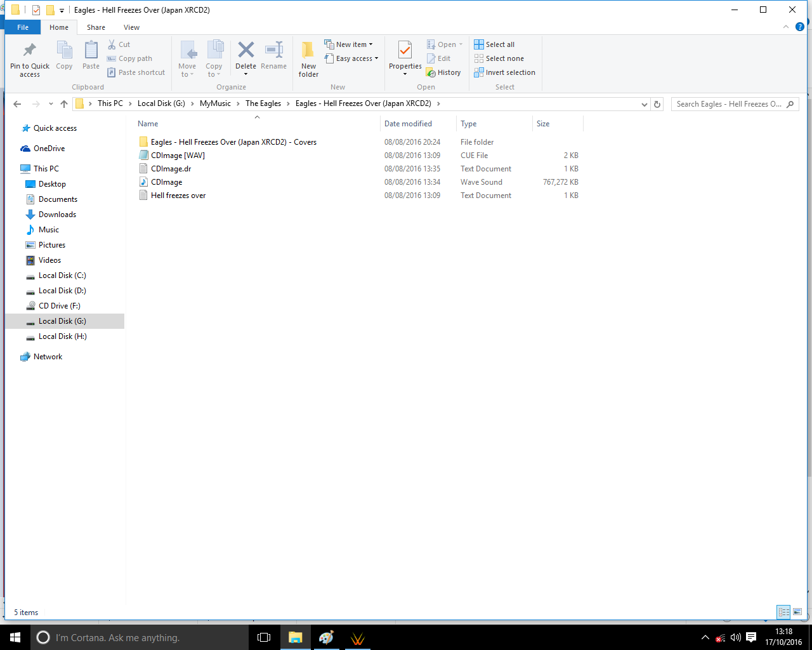Click Copy path in Clipboard group
This screenshot has height=650, width=812.
click(129, 58)
